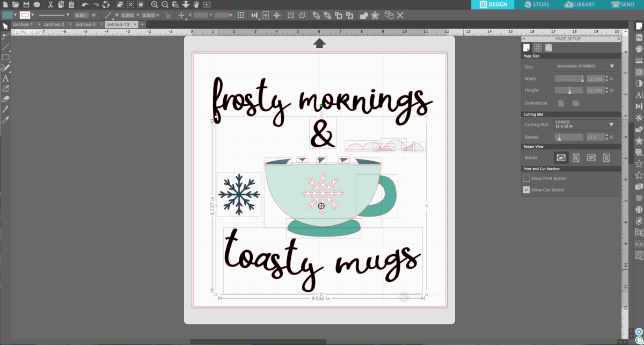Uncheck Show Cut Border
The height and width of the screenshot is (345, 644).
pos(526,190)
